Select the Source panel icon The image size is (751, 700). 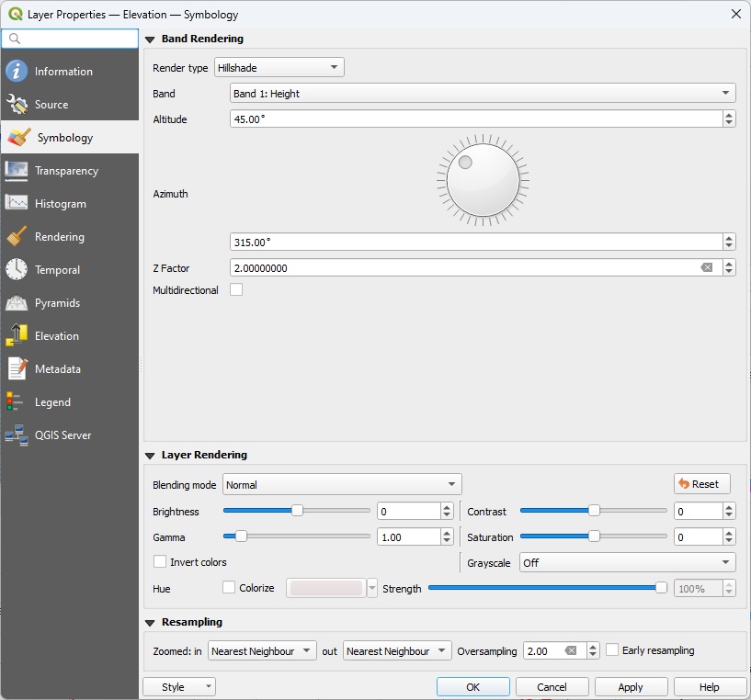(x=17, y=104)
